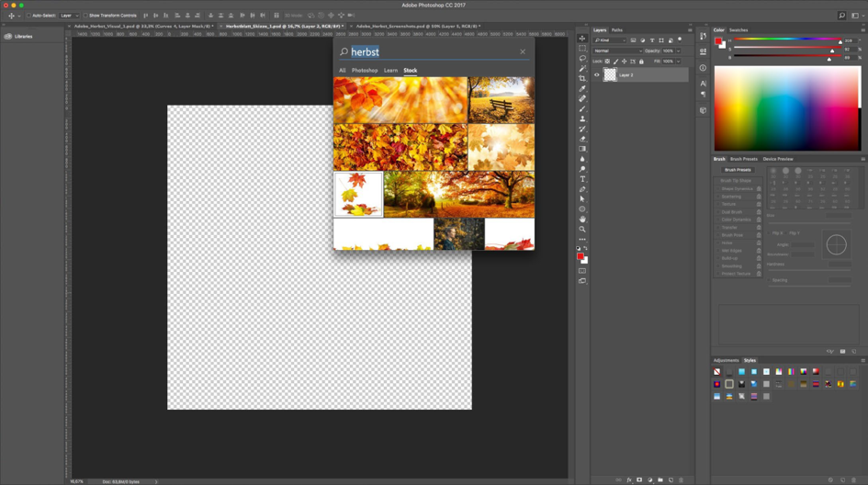Choose the Type tool

(582, 179)
